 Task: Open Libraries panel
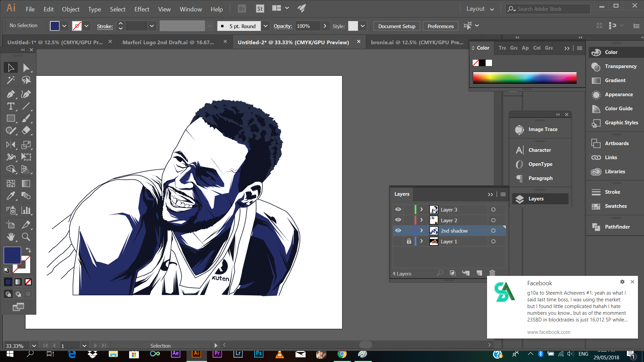614,172
